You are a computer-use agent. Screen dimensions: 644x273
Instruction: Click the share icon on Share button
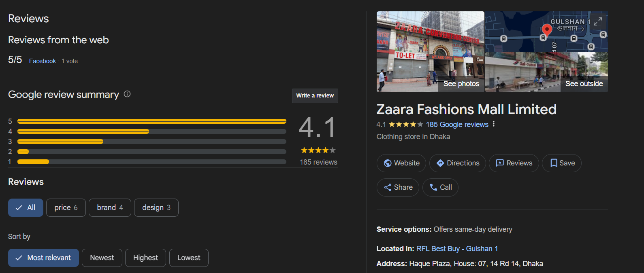388,187
